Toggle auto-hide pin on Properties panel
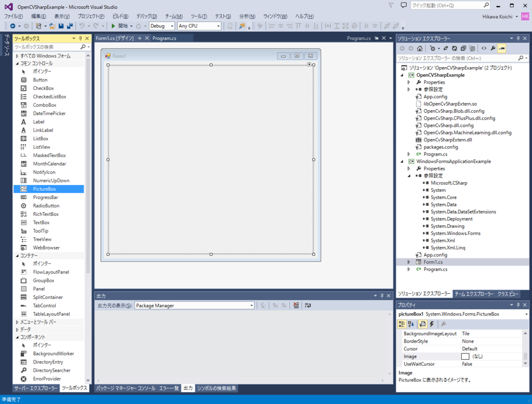Viewport: 532px width, 404px height. point(518,305)
